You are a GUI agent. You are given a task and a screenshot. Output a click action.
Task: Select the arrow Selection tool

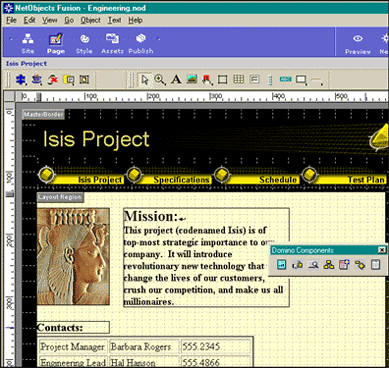(x=144, y=80)
